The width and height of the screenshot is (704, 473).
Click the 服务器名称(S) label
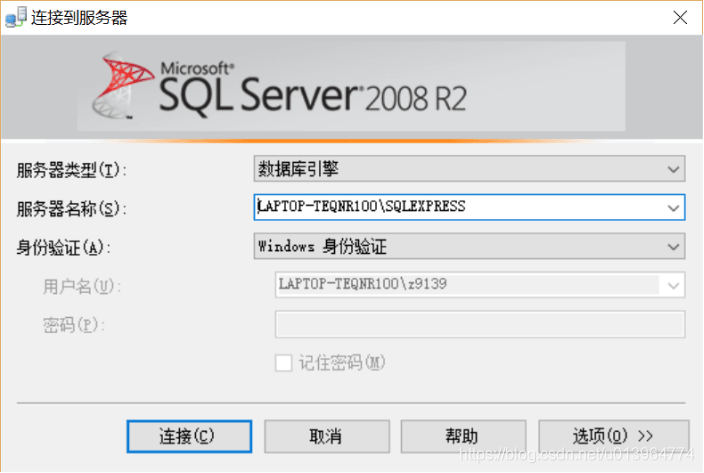point(71,209)
